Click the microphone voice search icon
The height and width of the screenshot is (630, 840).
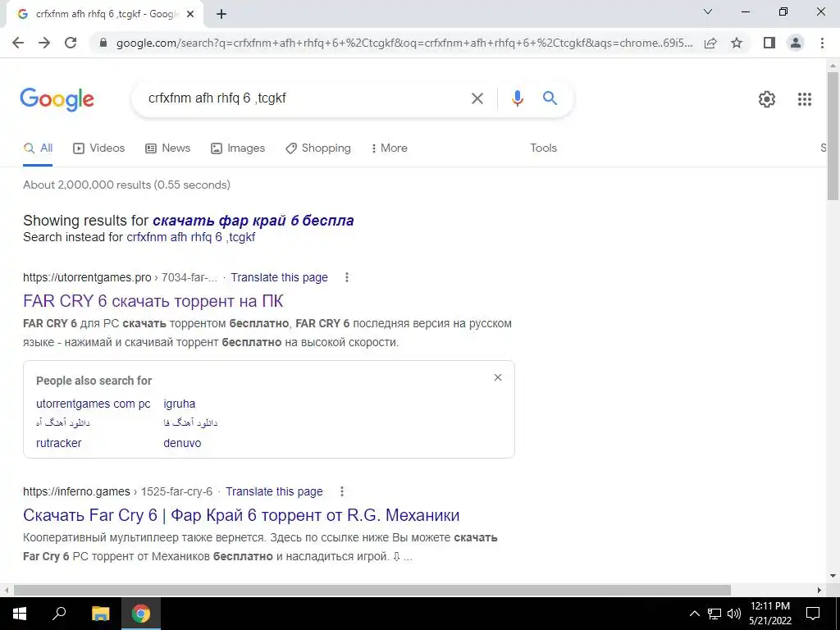[517, 98]
